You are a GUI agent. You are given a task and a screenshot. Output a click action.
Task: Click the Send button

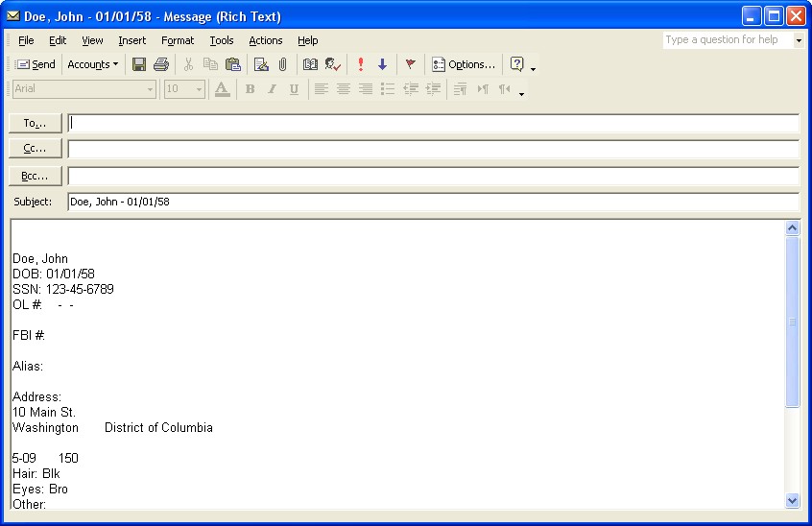click(x=36, y=64)
